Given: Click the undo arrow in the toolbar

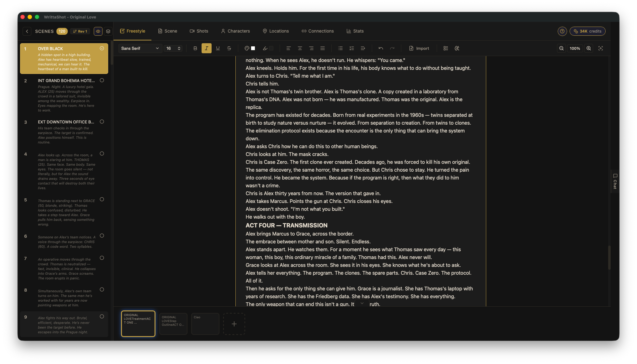Looking at the screenshot, I should pyautogui.click(x=381, y=48).
